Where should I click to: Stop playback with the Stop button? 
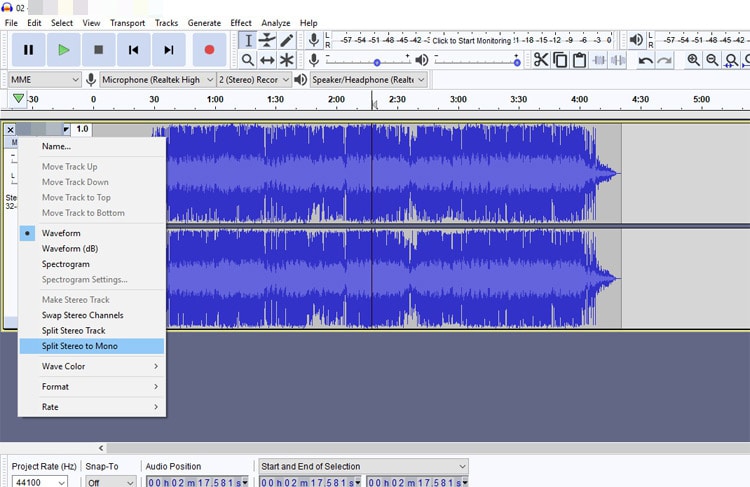click(x=99, y=50)
